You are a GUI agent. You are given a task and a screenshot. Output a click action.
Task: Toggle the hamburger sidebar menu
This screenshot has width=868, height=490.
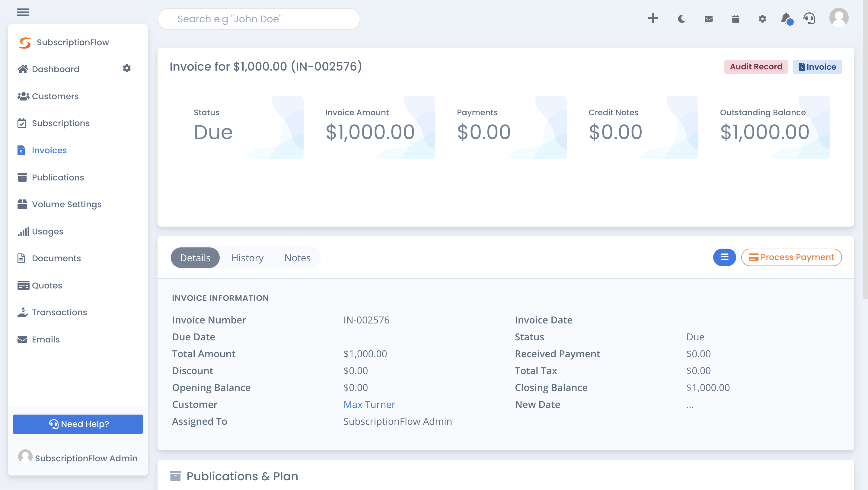tap(23, 12)
